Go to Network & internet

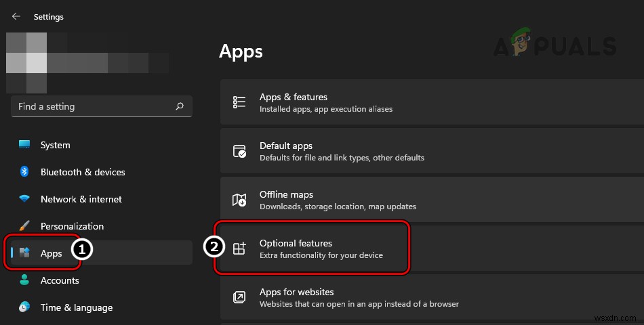81,199
